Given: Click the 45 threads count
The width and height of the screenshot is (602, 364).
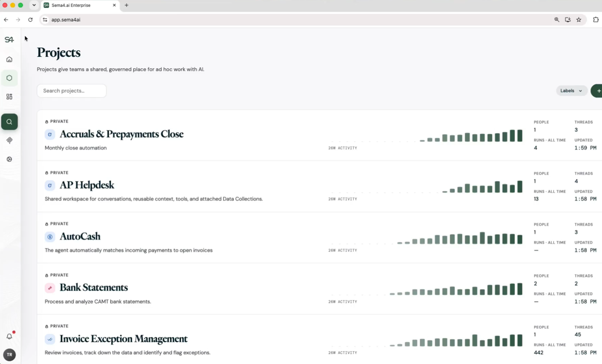Looking at the screenshot, I should (578, 335).
